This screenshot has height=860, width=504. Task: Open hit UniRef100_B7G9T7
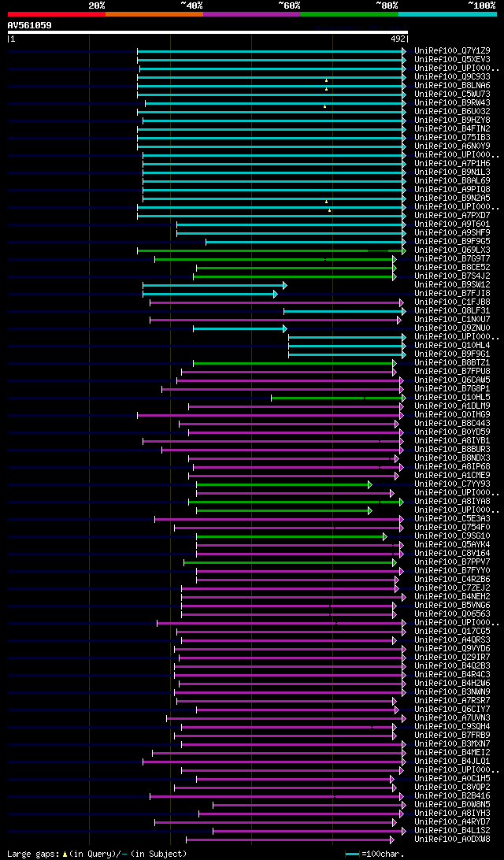click(x=453, y=259)
